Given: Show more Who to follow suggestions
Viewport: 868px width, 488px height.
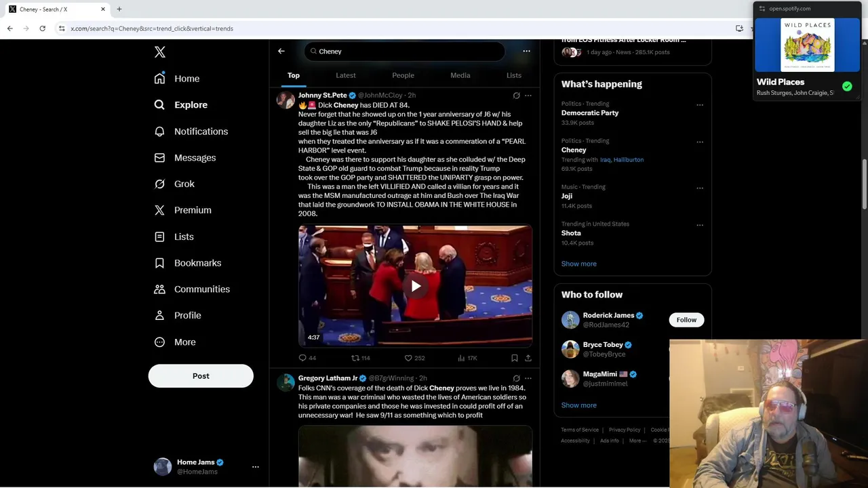Looking at the screenshot, I should pyautogui.click(x=579, y=405).
